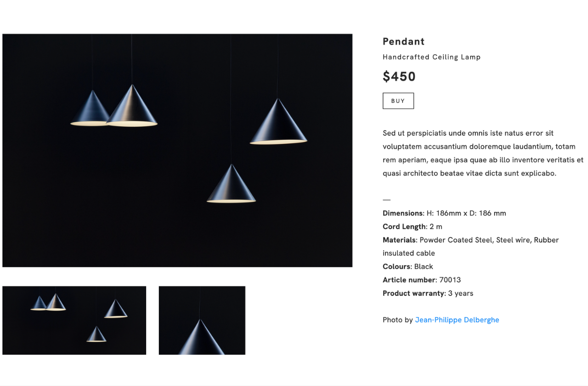Click the Materials specification label
The image size is (588, 386).
[x=399, y=240]
